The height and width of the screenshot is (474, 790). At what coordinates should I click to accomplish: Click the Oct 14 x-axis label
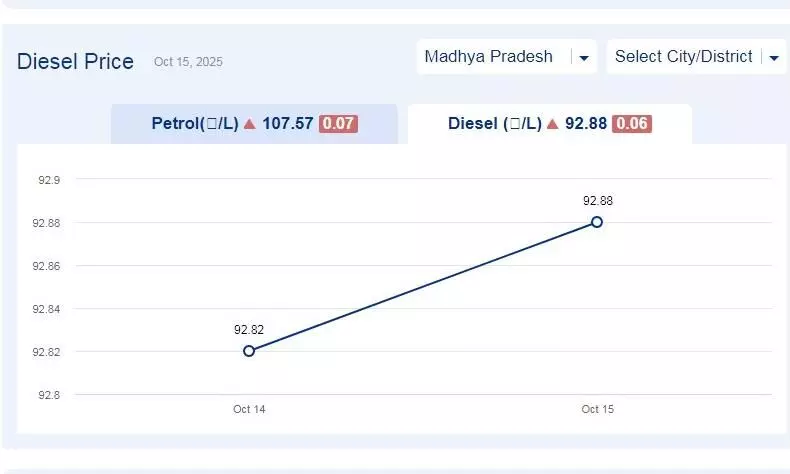pos(249,409)
